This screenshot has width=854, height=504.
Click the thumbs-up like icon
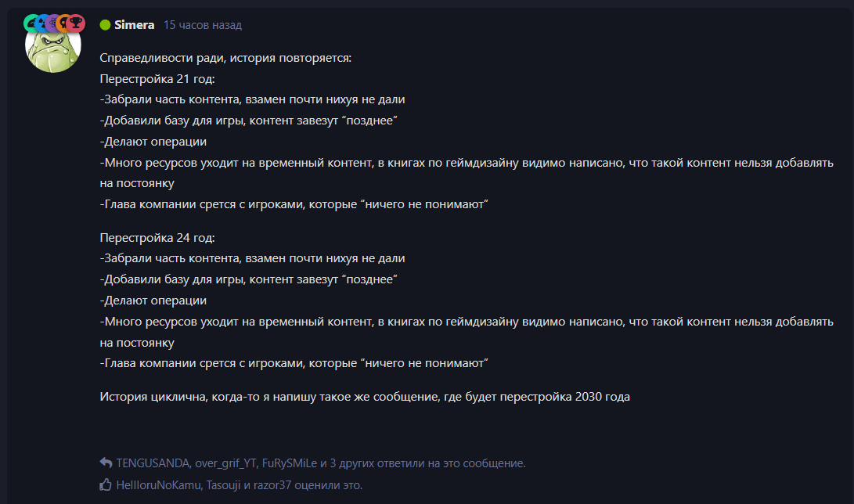click(x=106, y=484)
